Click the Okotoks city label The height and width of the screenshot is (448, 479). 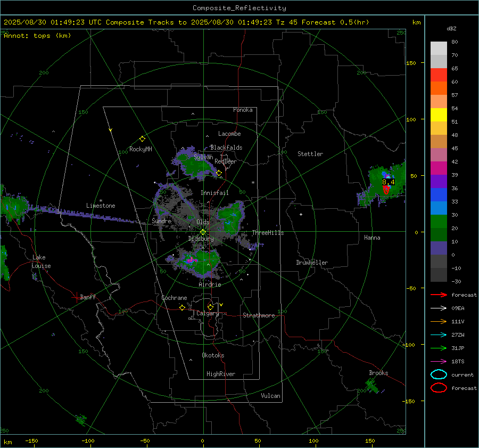(213, 355)
